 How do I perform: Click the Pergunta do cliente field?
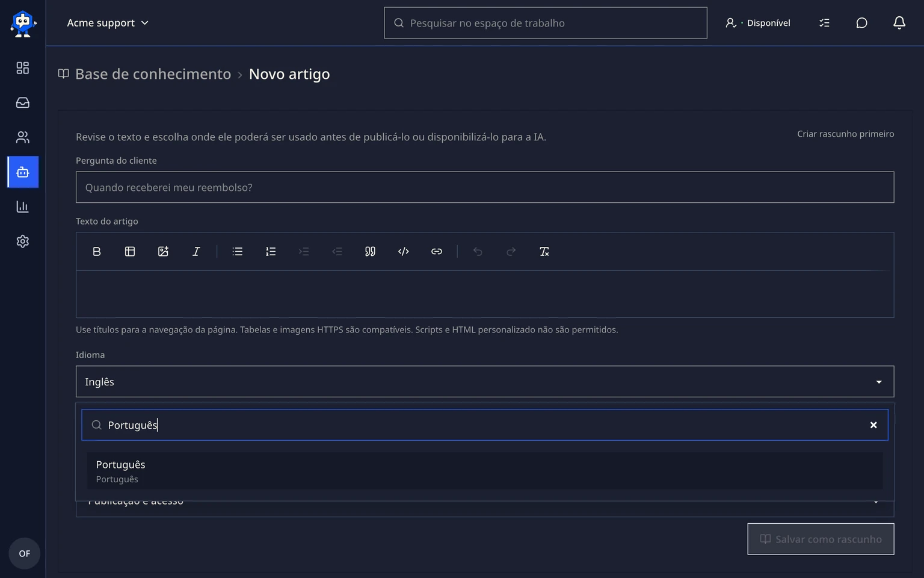485,187
